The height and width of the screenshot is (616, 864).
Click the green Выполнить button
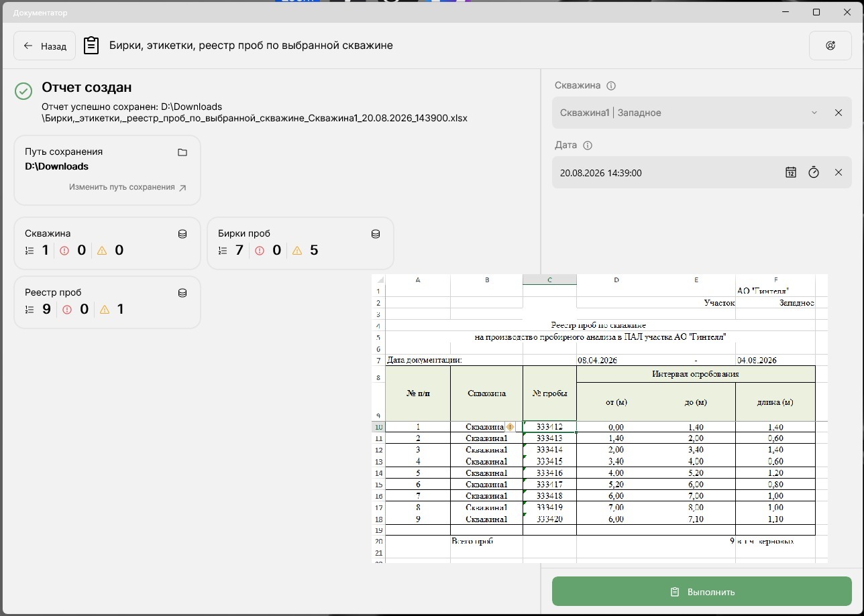coord(702,592)
